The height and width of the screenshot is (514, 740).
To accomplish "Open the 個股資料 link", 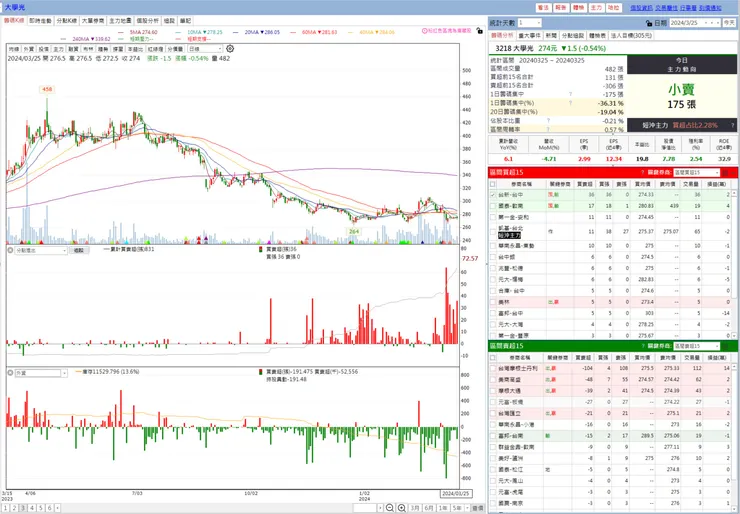I will pyautogui.click(x=641, y=8).
